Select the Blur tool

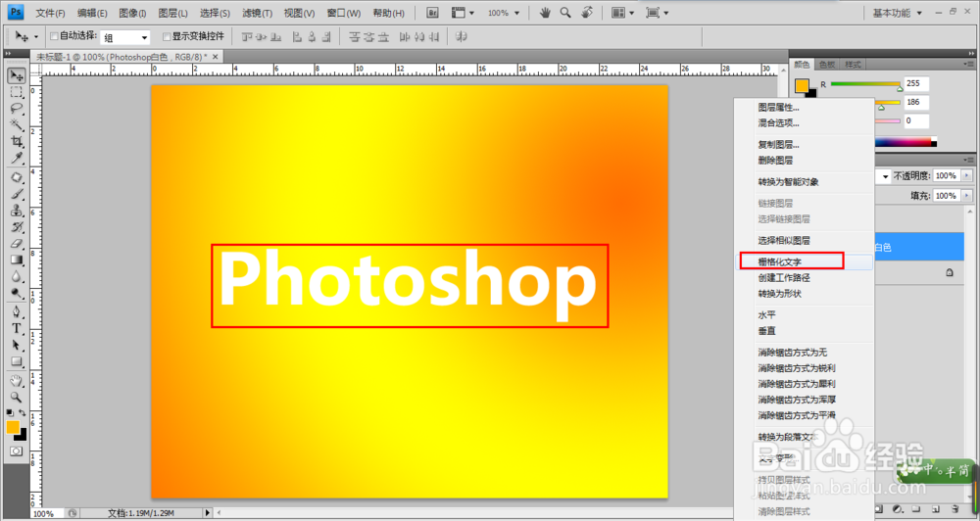pyautogui.click(x=17, y=275)
